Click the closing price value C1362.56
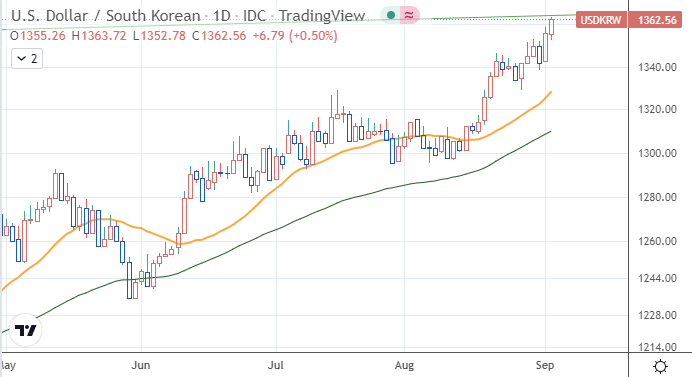Viewport: 692px width, 377px height. click(x=219, y=35)
